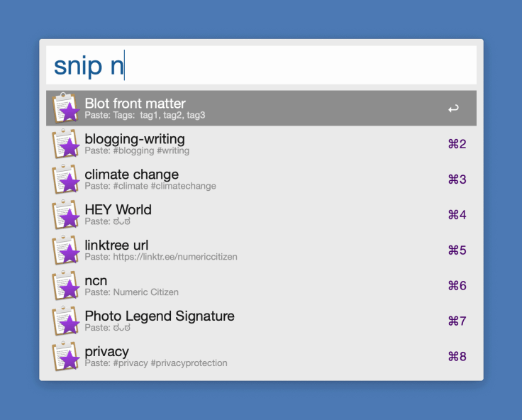Select the "privacy" snippet title
The width and height of the screenshot is (522, 420).
click(106, 352)
